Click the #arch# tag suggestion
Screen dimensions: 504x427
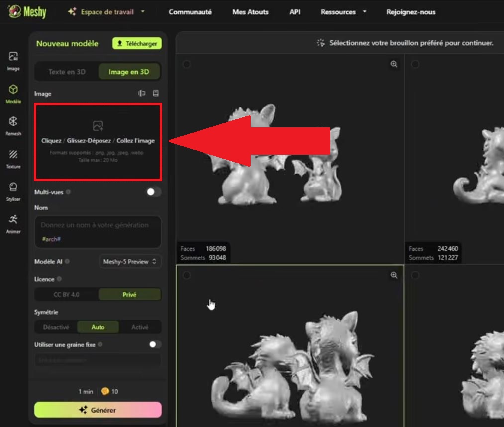tap(51, 239)
